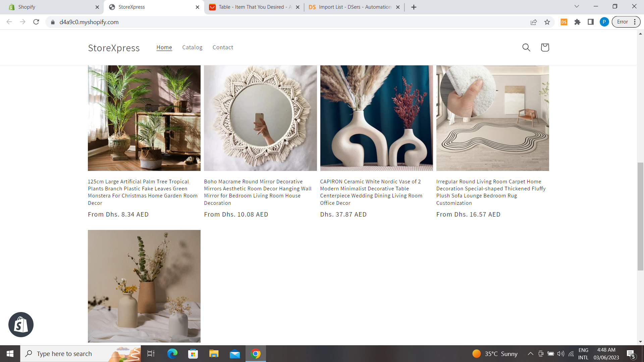This screenshot has height=362, width=644.
Task: Click the DSers extension icon
Action: [564, 22]
